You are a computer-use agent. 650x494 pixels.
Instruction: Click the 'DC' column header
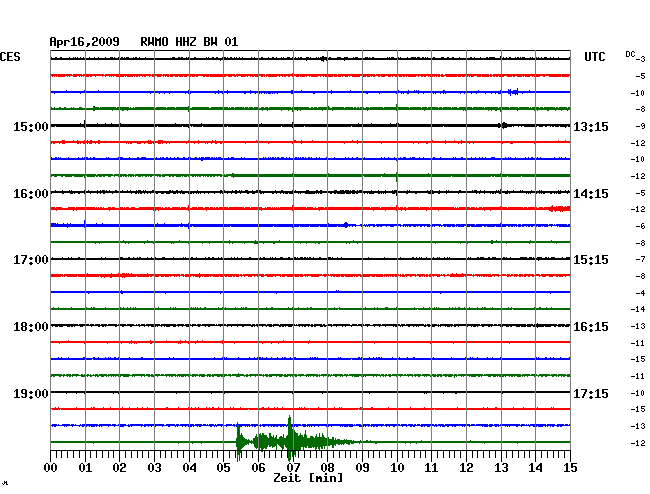point(630,54)
